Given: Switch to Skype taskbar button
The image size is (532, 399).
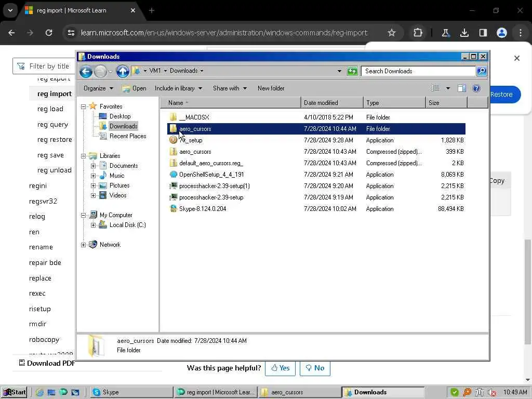Looking at the screenshot, I should pyautogui.click(x=131, y=392).
